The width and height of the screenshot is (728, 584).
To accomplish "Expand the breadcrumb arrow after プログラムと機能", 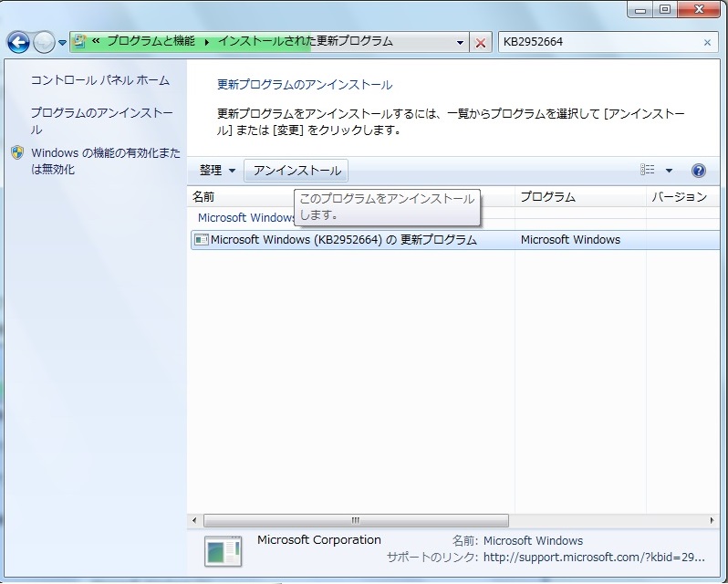I will pos(206,42).
